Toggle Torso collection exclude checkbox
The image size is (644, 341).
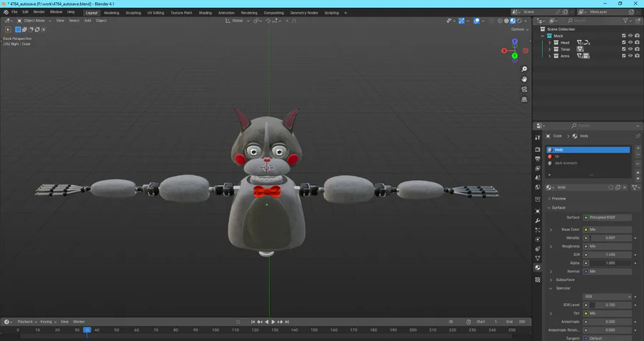coord(624,49)
